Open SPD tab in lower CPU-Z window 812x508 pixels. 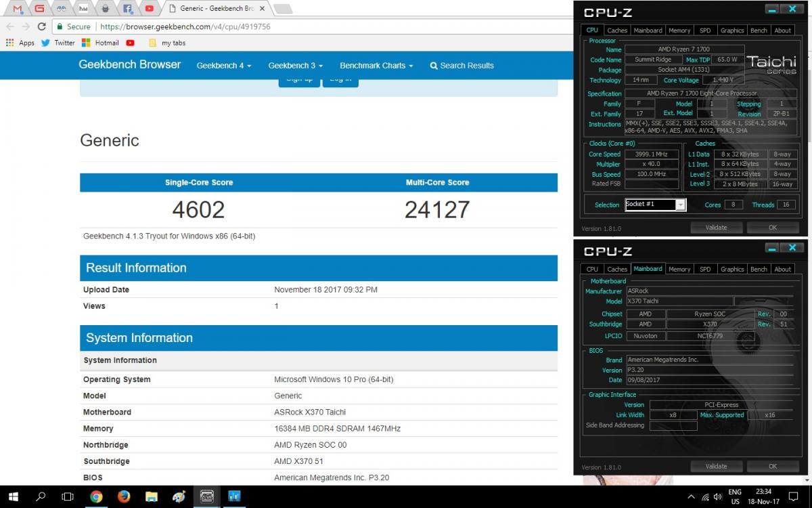[705, 269]
